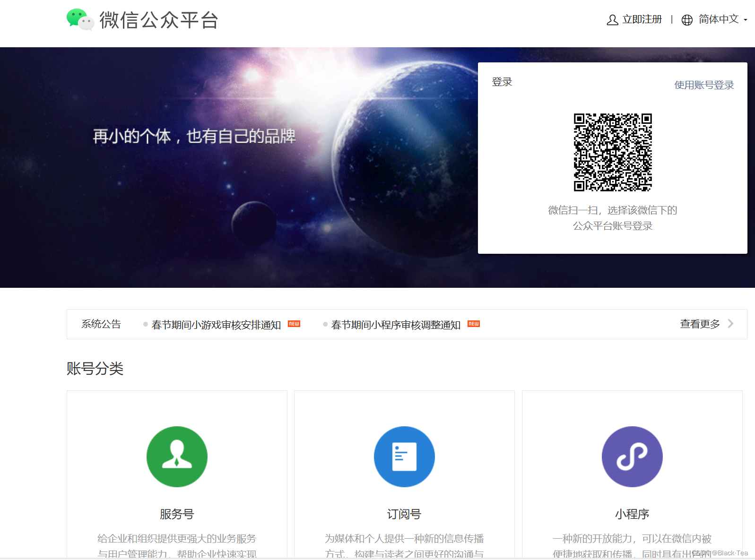Screen dimensions: 755x560
Task: Click the 账号分类 section heading
Action: pos(95,369)
